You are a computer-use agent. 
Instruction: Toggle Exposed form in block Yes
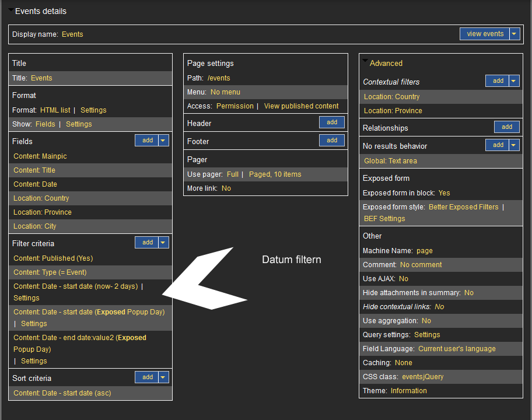(444, 193)
